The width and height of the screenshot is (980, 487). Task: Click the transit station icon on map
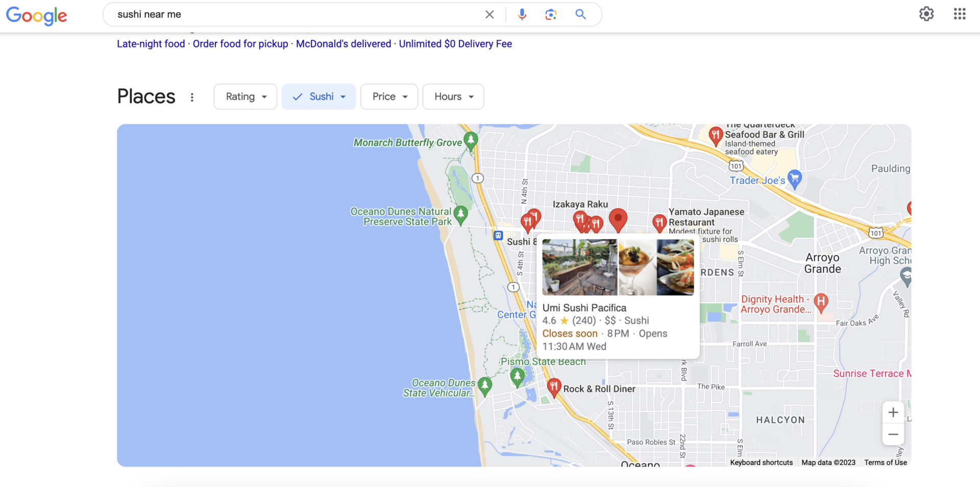click(x=498, y=236)
